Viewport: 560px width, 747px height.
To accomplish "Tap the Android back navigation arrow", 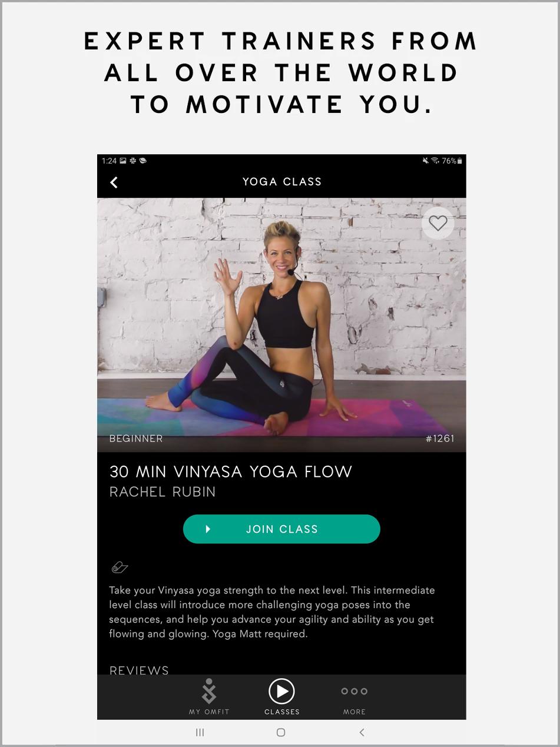I will (362, 732).
